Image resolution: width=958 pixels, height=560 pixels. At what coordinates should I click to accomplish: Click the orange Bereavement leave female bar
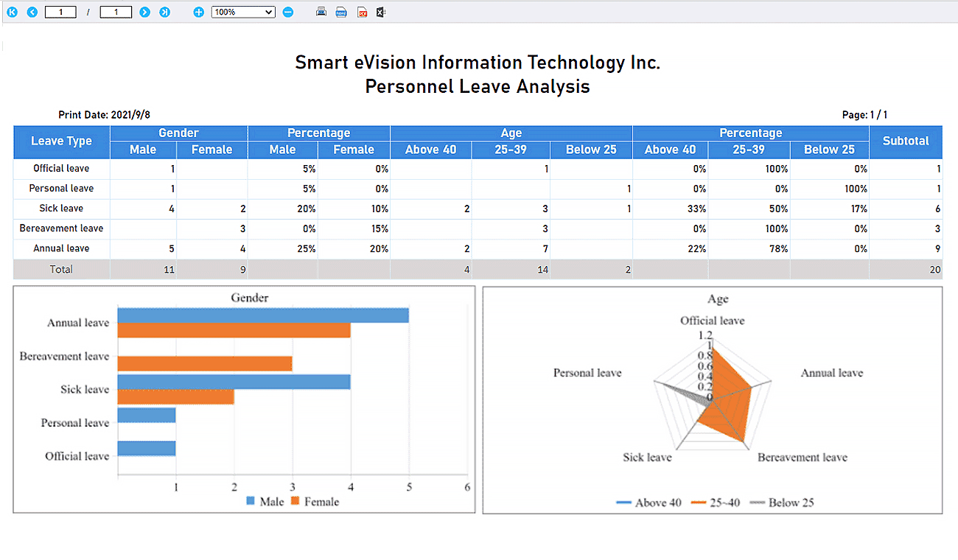[x=205, y=363]
